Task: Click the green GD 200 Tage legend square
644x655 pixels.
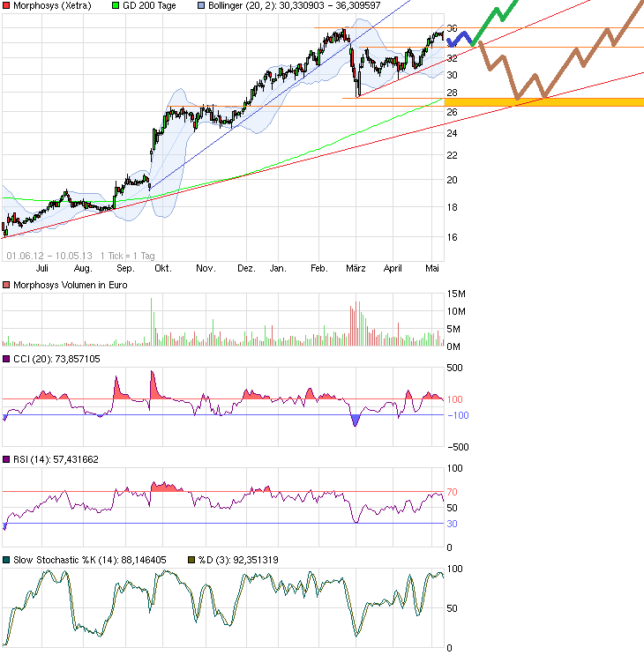Action: click(x=114, y=6)
